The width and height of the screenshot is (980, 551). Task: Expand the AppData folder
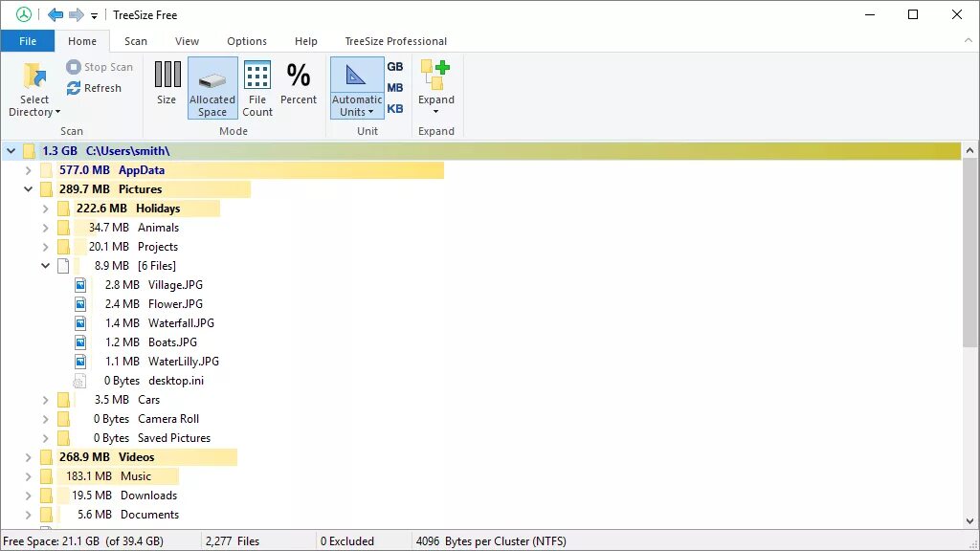coord(28,170)
